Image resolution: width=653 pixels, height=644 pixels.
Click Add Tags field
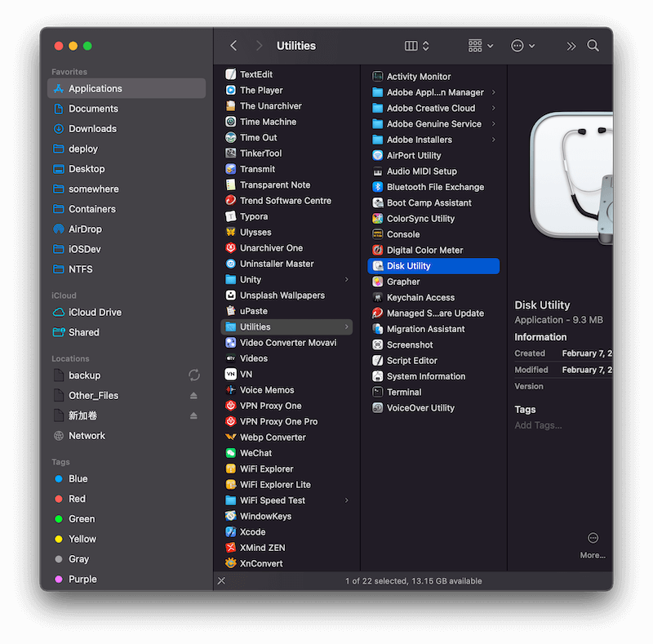pyautogui.click(x=538, y=425)
